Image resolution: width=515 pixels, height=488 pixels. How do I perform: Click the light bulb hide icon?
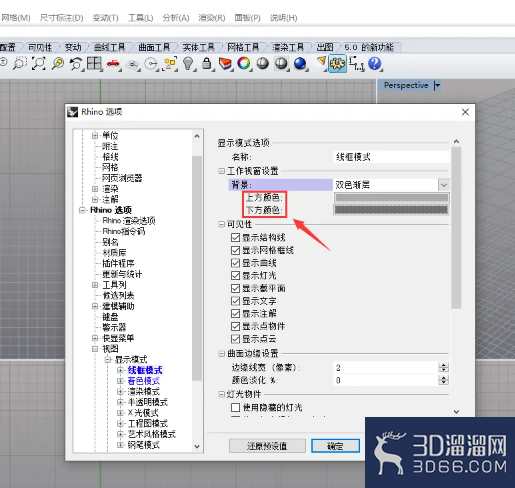click(x=188, y=63)
